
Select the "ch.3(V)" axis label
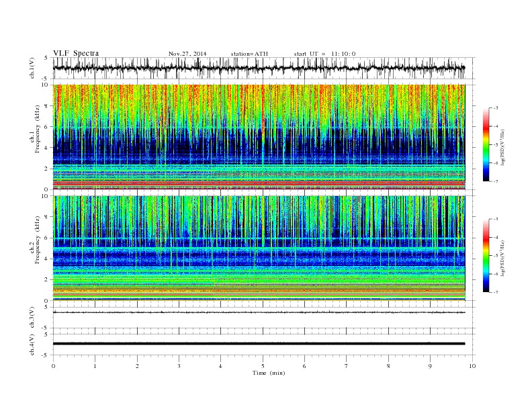click(x=32, y=318)
